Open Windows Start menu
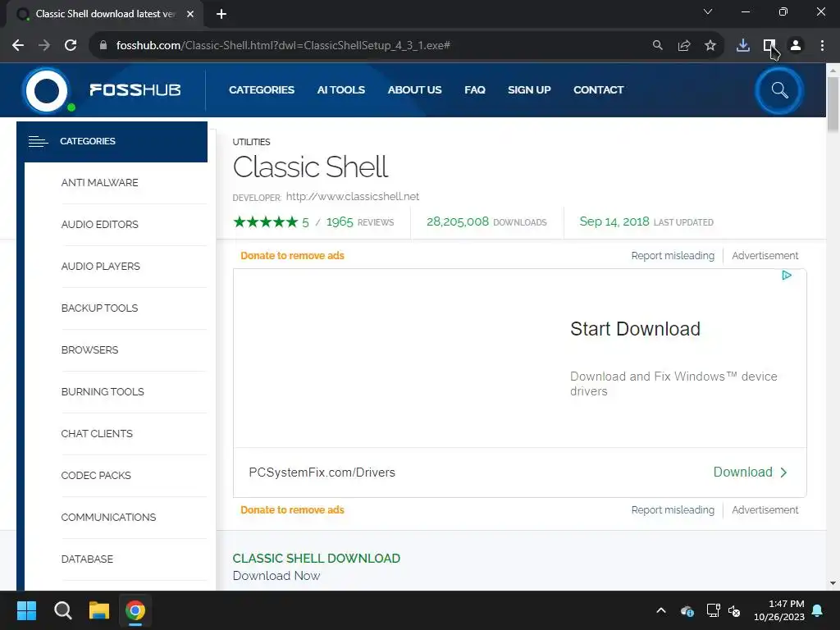 [x=26, y=610]
